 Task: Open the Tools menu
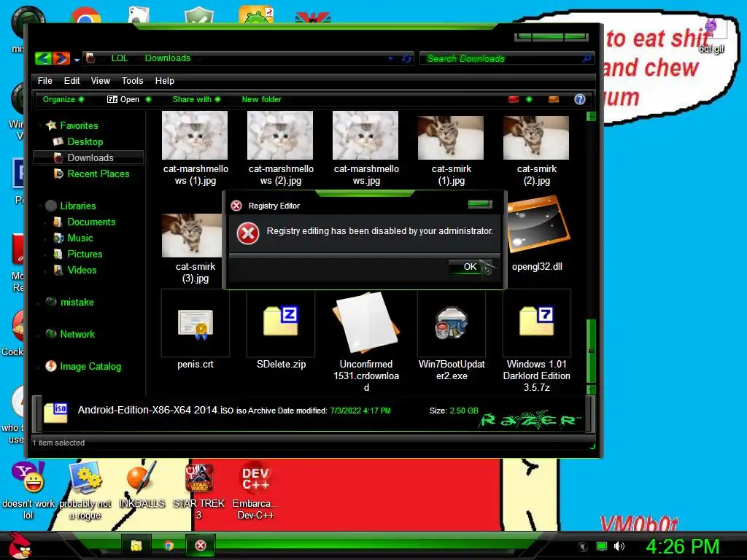pyautogui.click(x=133, y=80)
